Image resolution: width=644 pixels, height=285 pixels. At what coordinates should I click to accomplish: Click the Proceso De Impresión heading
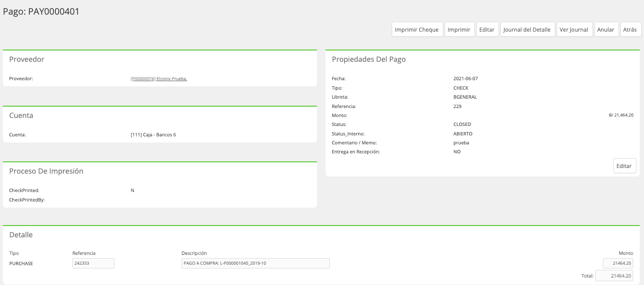tap(46, 171)
